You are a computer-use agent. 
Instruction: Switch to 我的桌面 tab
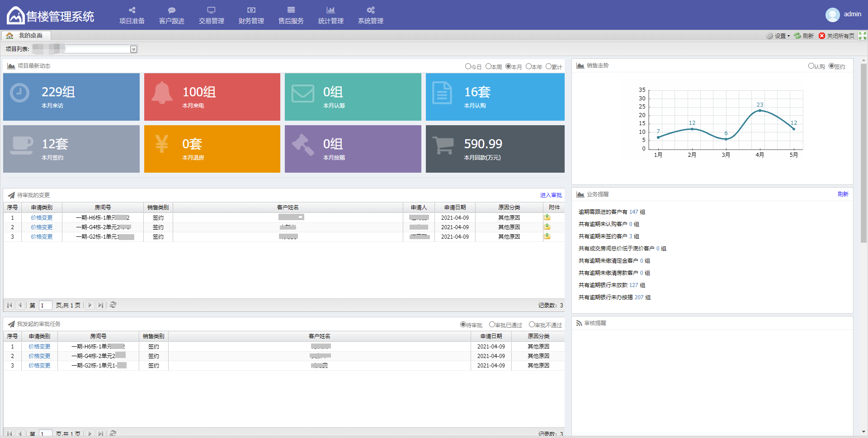pos(26,36)
